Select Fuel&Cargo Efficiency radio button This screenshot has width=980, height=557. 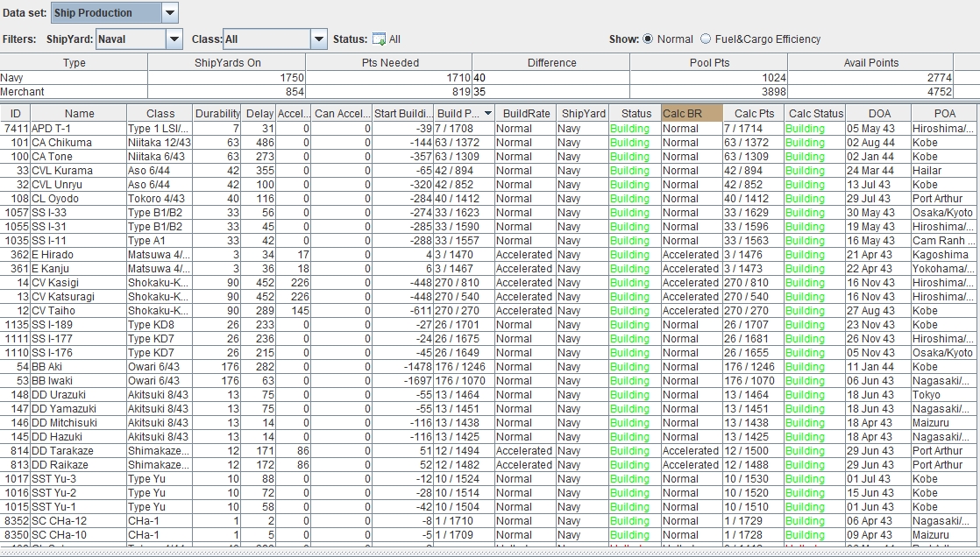707,39
